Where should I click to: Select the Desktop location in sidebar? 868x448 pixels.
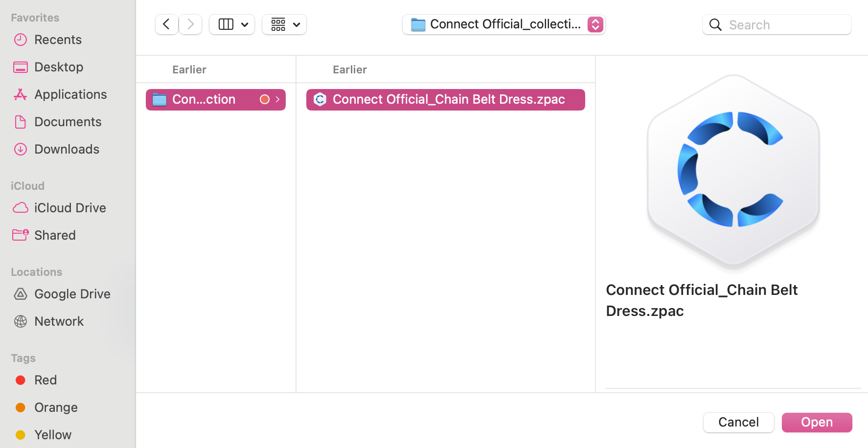[x=59, y=67]
